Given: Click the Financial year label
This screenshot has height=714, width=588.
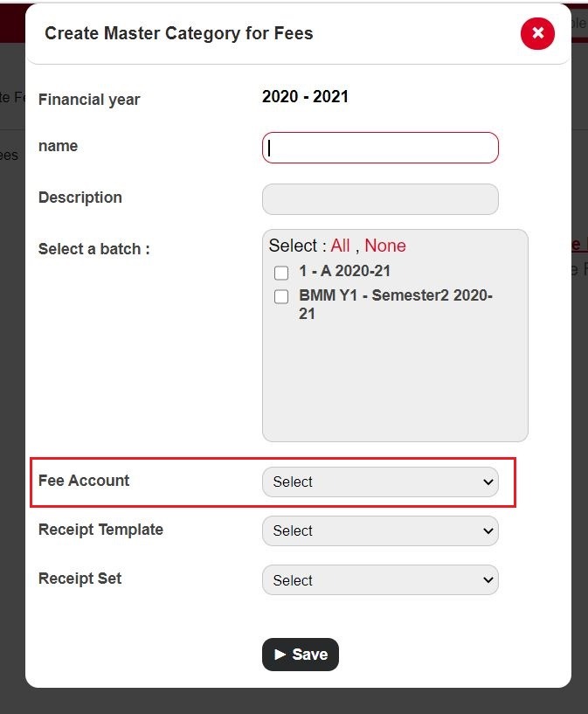Looking at the screenshot, I should 89,100.
